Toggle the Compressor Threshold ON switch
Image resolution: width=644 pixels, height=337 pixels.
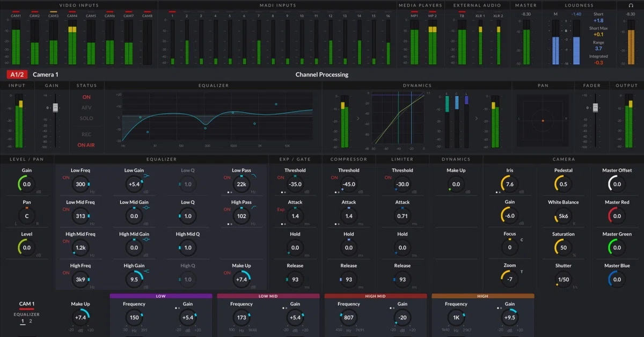point(334,178)
